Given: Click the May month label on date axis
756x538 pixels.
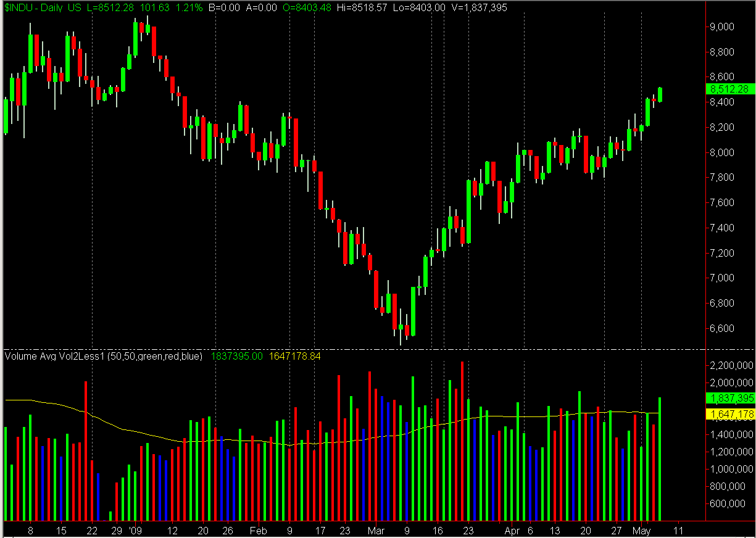Looking at the screenshot, I should [642, 530].
